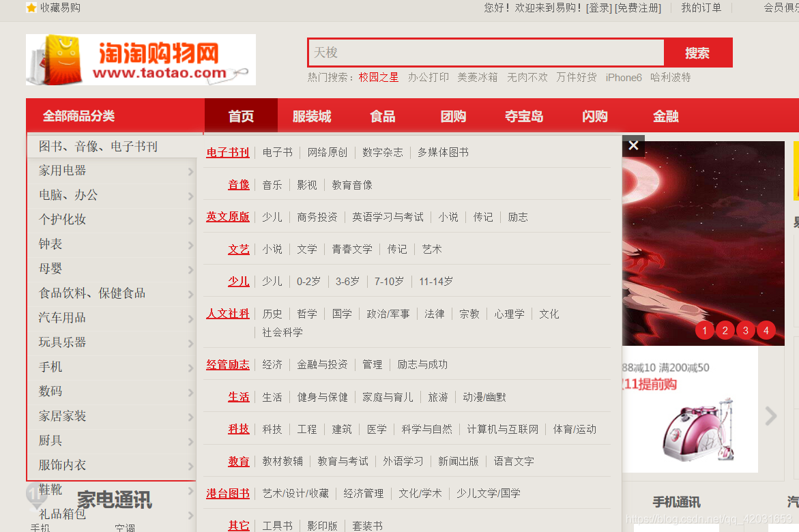
Task: Click the 登录 link
Action: pos(599,8)
